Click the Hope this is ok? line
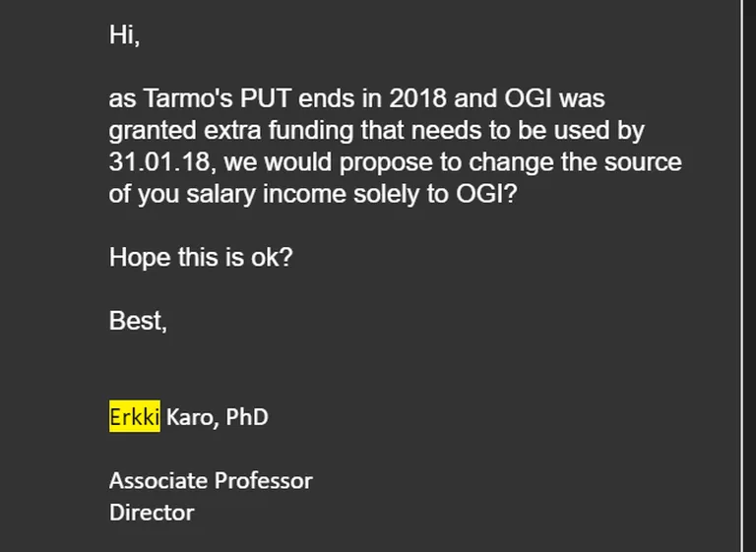 [x=201, y=258]
